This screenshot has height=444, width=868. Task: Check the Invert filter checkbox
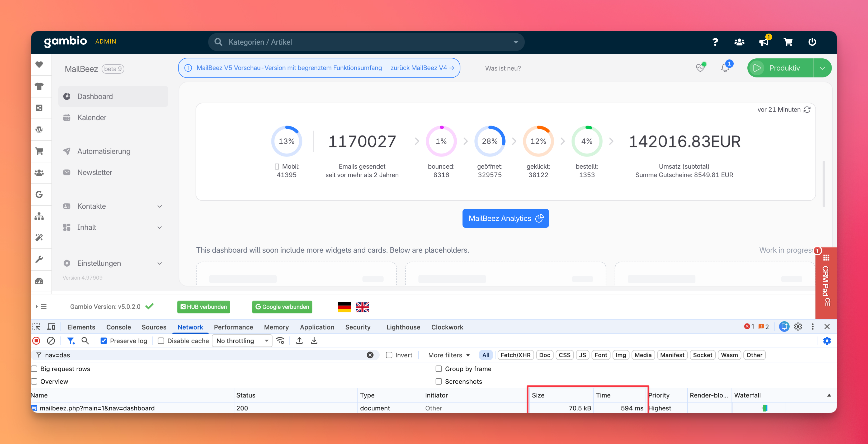tap(389, 355)
